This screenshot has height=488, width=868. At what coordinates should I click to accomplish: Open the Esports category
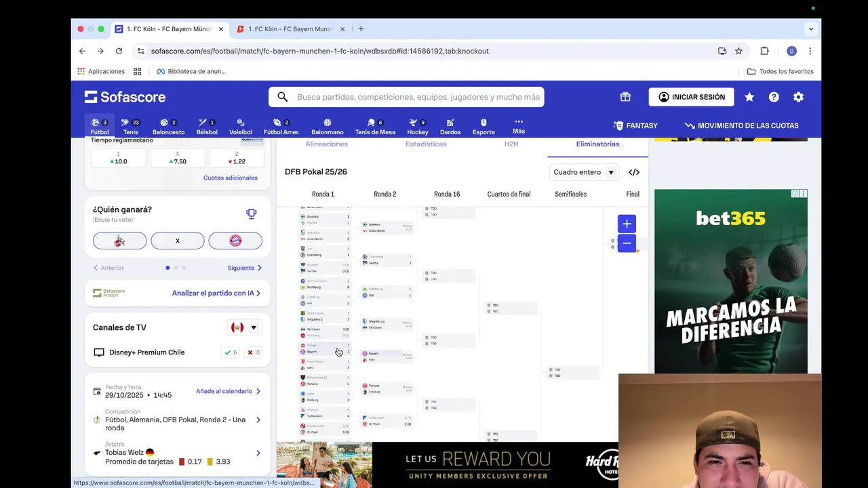pyautogui.click(x=484, y=127)
